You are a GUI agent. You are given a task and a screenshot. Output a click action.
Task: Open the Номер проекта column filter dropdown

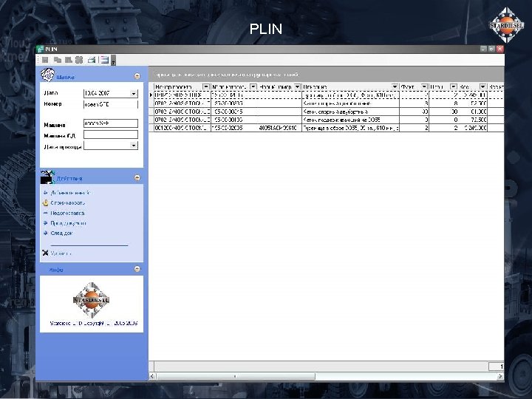point(206,87)
